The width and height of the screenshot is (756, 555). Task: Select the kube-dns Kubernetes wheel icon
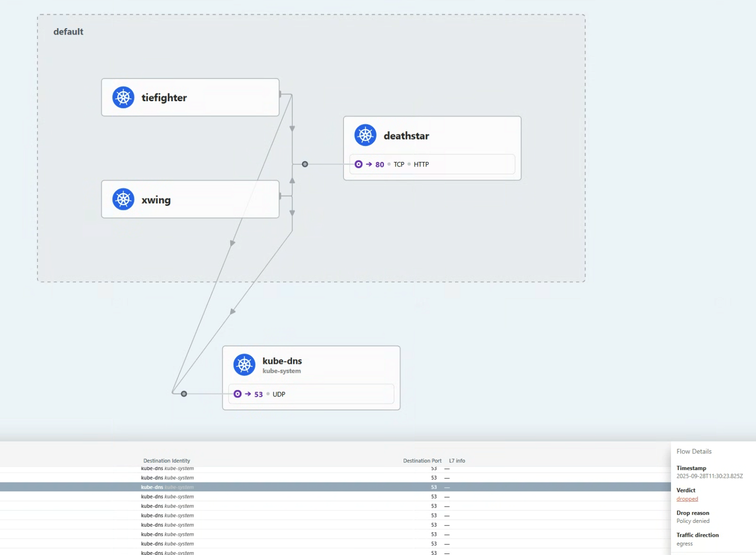244,365
